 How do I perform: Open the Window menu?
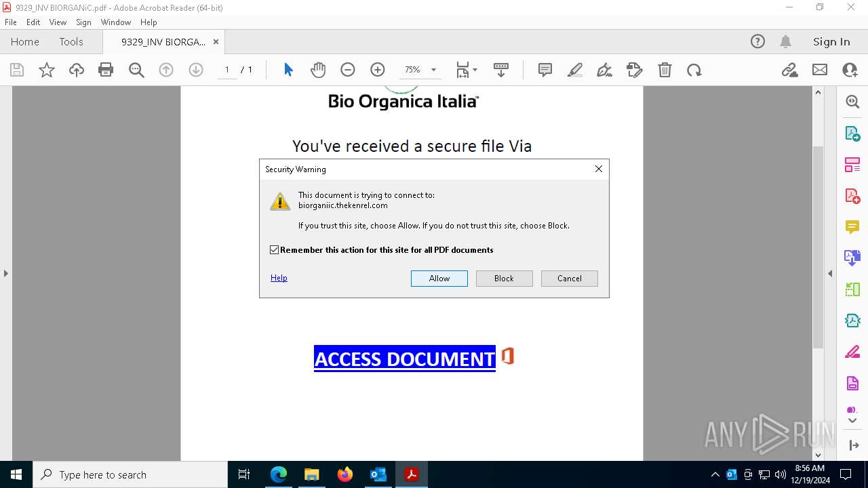coord(116,22)
